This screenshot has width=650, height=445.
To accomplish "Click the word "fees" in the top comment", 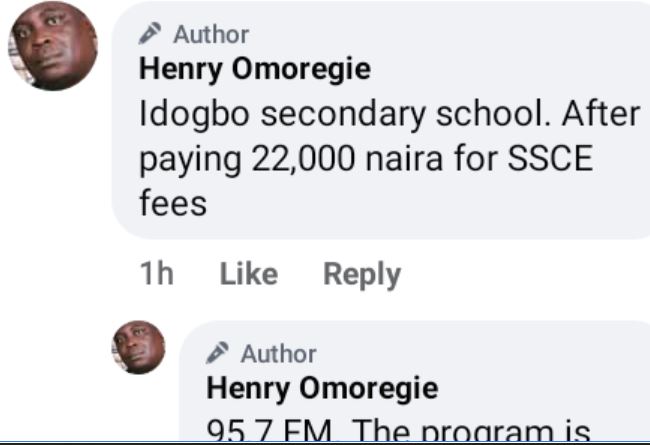I will [x=173, y=203].
